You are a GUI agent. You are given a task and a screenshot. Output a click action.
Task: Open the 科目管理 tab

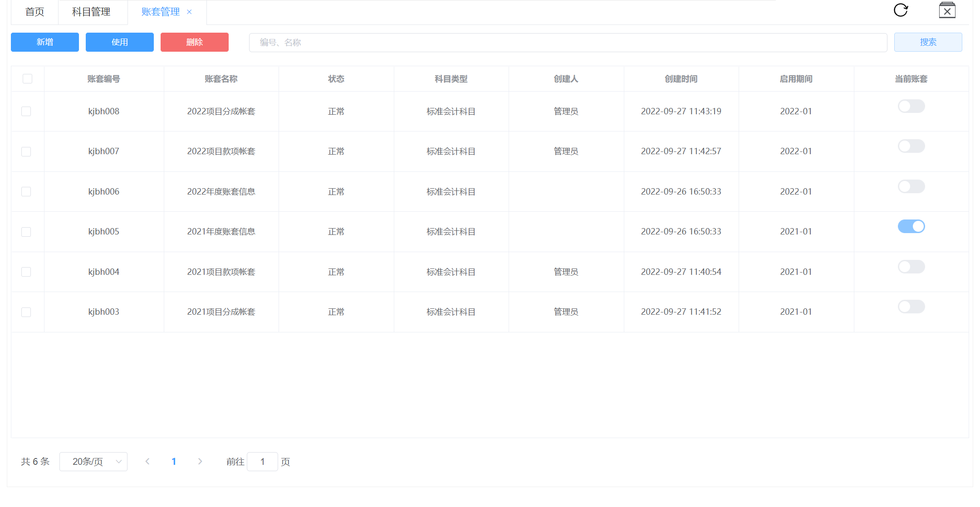pos(91,12)
